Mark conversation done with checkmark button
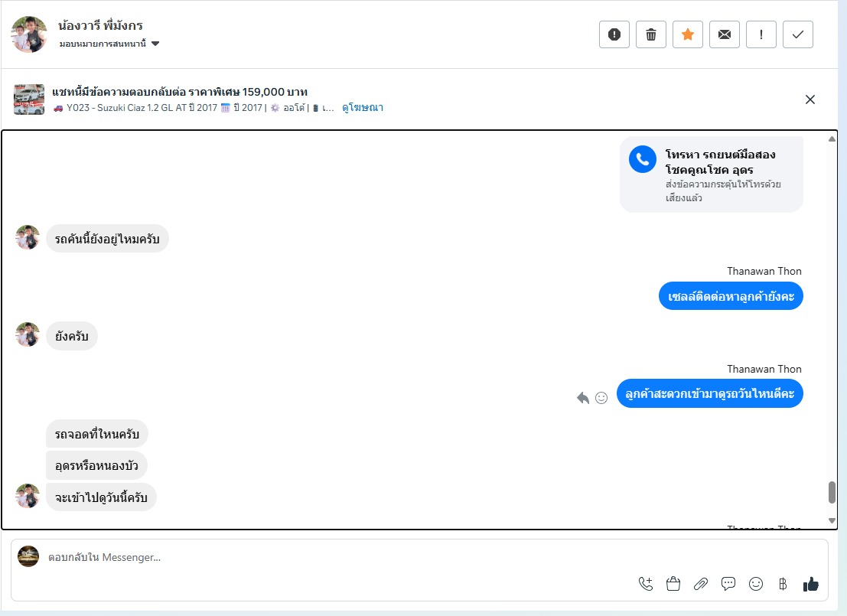847x616 pixels. [798, 34]
